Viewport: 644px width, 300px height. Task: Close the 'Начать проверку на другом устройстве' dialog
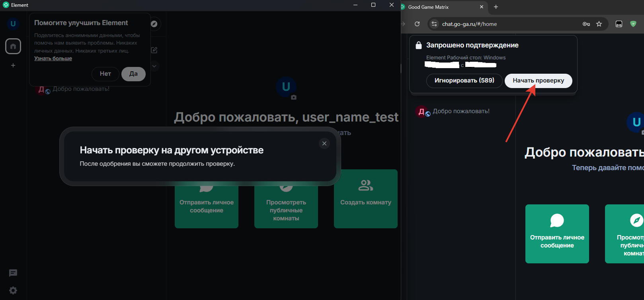[x=324, y=143]
